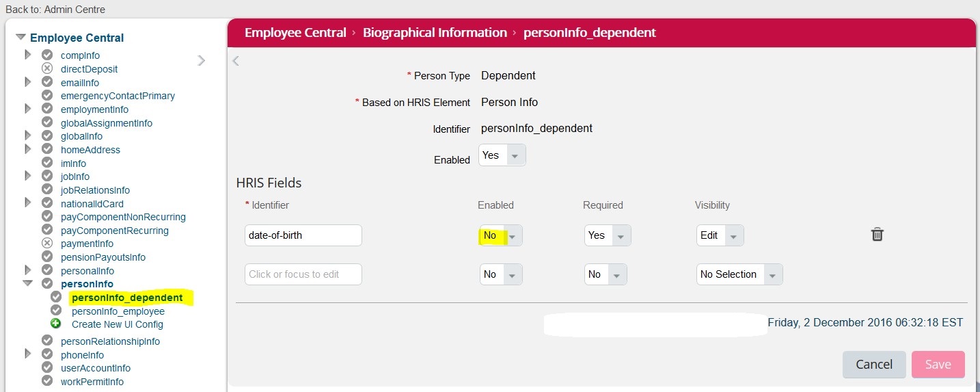Click the empty new field identifier input
The width and height of the screenshot is (980, 392).
tap(303, 274)
